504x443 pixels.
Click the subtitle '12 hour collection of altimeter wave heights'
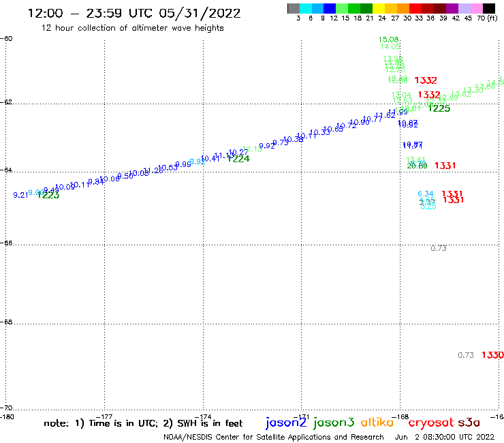[x=132, y=28]
